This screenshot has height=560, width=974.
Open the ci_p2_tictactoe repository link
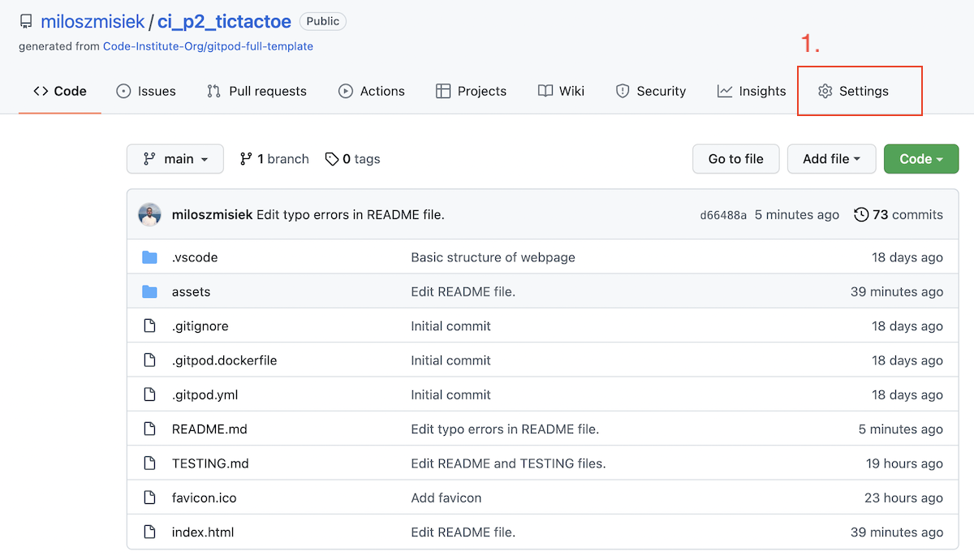coord(224,22)
